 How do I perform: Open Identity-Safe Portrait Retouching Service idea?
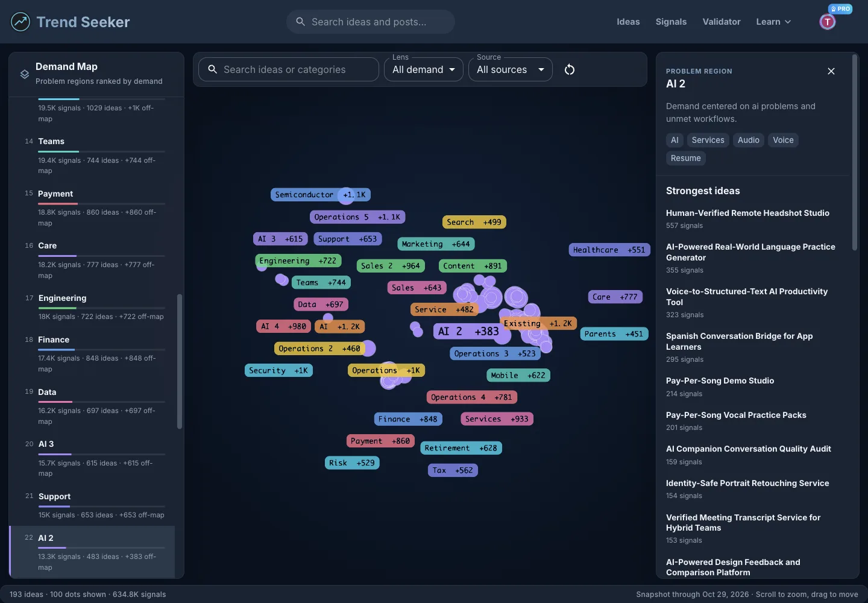(x=747, y=483)
